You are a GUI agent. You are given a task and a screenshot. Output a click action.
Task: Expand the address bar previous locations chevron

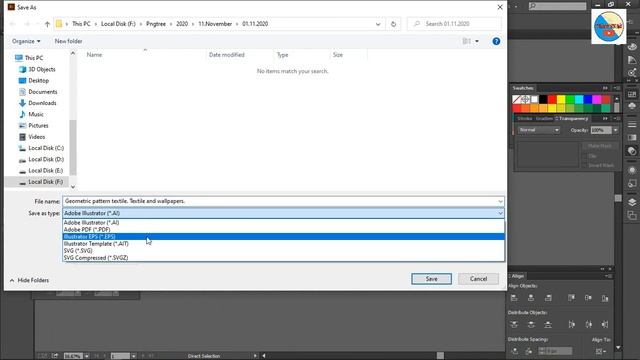[x=378, y=24]
